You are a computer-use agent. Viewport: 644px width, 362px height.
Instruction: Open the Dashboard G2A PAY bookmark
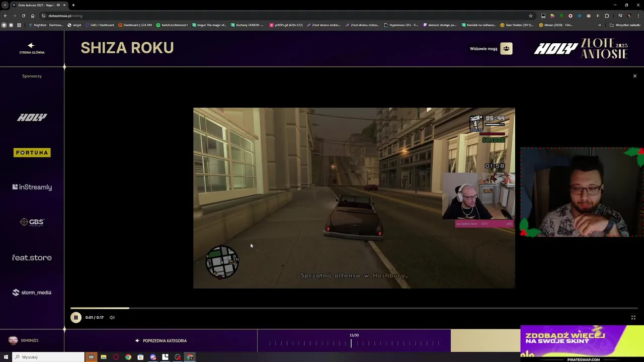[135, 25]
